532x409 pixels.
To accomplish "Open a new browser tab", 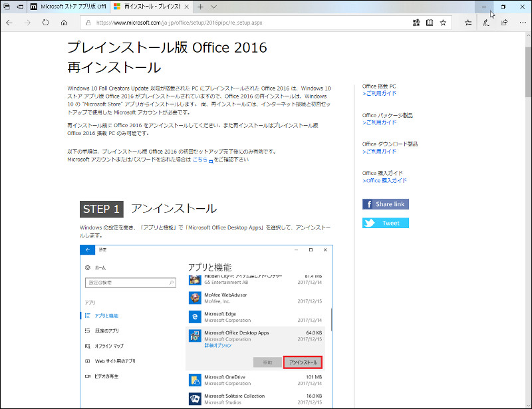I will [x=201, y=7].
